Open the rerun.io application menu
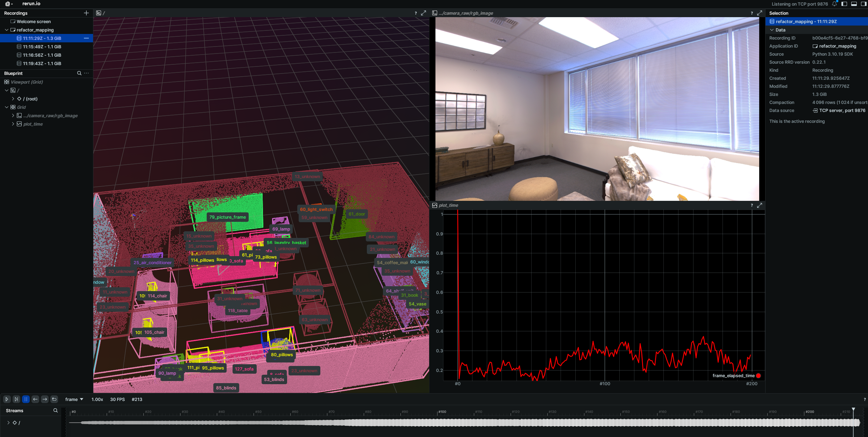Viewport: 868px width, 437px height. tap(8, 4)
